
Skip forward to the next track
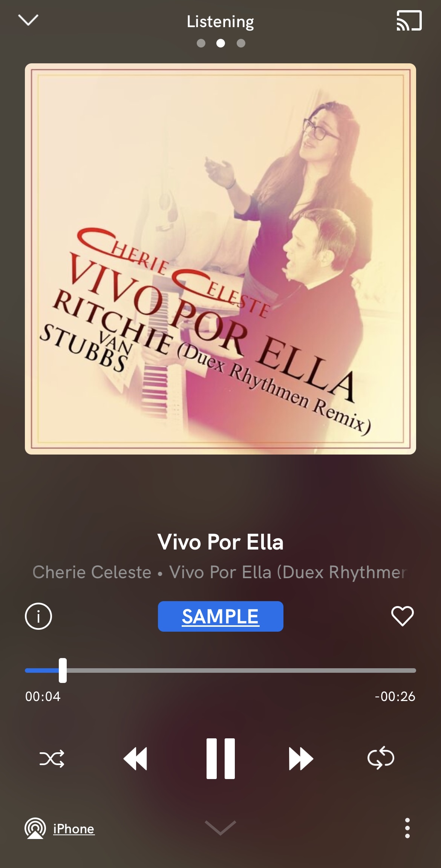tap(301, 759)
